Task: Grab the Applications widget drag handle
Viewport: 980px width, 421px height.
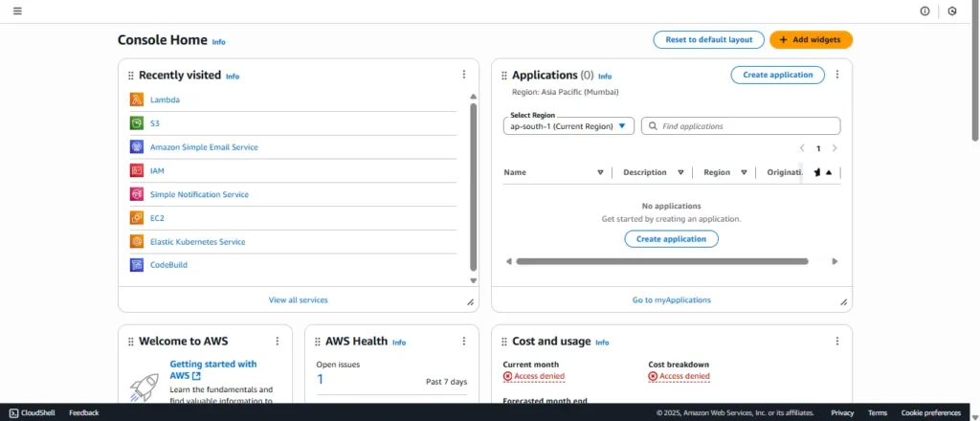Action: tap(503, 76)
